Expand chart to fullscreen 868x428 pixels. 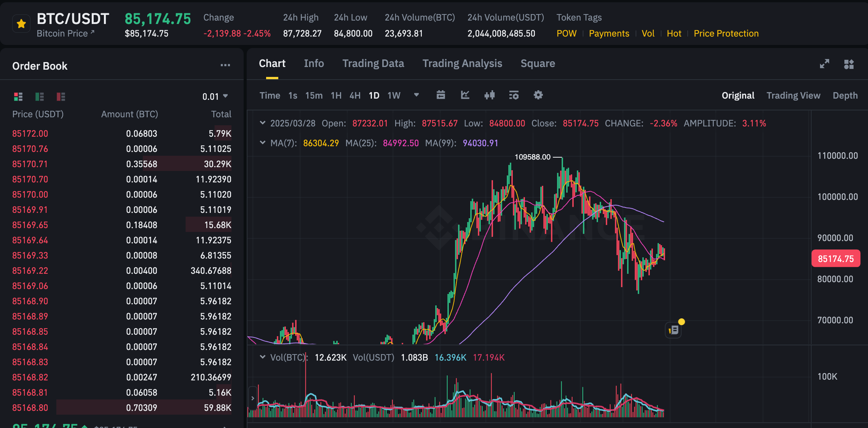[824, 64]
